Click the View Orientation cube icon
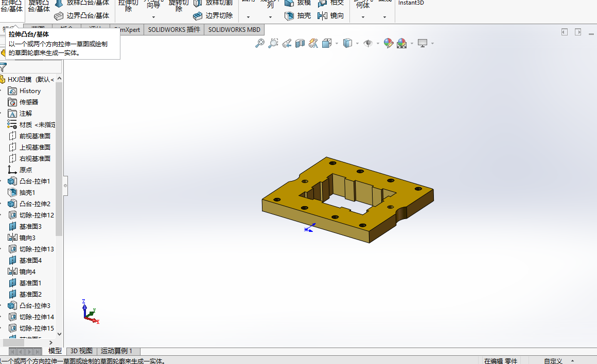 coord(327,43)
